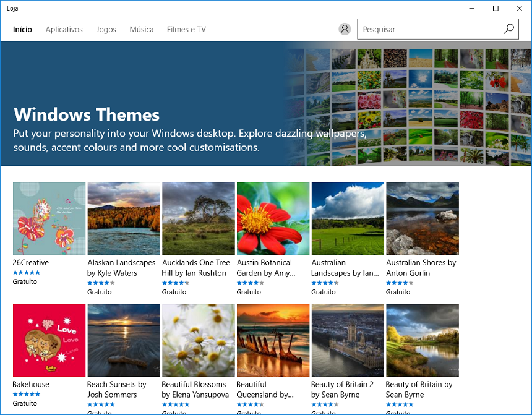Click Gratuito price under Australian Shores
The height and width of the screenshot is (415, 532).
pyautogui.click(x=398, y=292)
